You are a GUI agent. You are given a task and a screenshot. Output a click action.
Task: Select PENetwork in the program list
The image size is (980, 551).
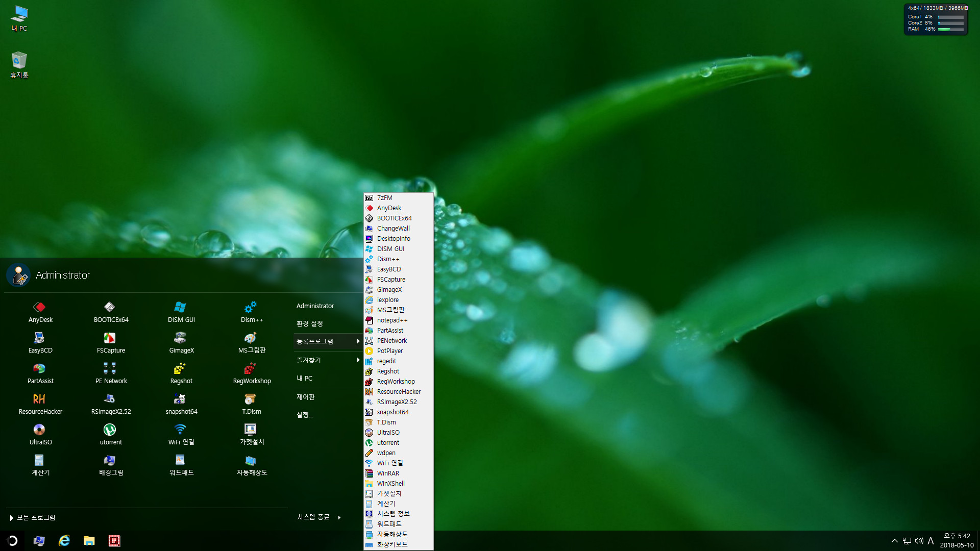point(399,340)
